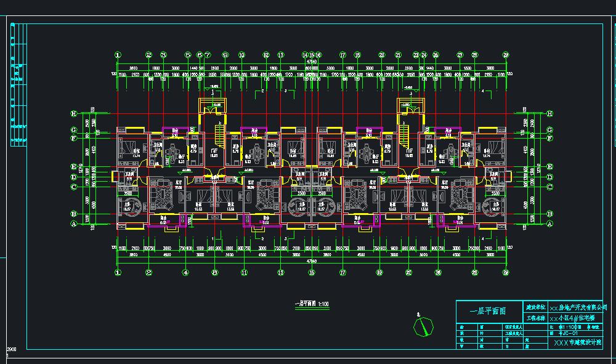This screenshot has height=364, width=616.
Task: Click the XX房地产开发有限公司 title block text
Action: 578,307
